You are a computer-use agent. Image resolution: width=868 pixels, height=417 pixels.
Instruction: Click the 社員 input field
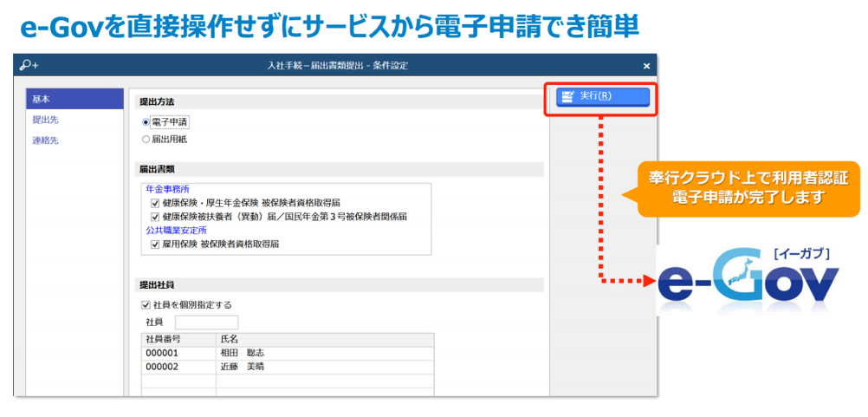[206, 323]
